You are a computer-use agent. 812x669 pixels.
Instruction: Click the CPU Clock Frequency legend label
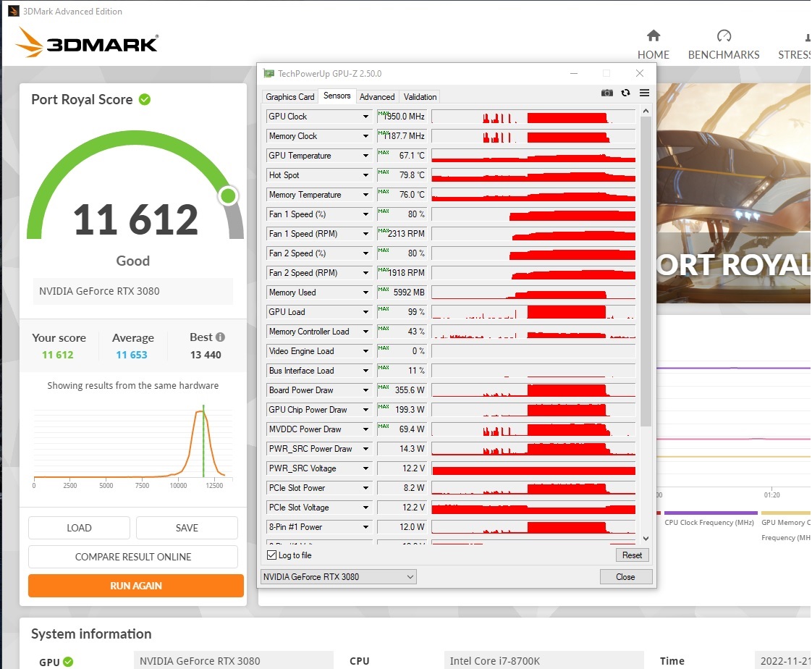tap(709, 522)
